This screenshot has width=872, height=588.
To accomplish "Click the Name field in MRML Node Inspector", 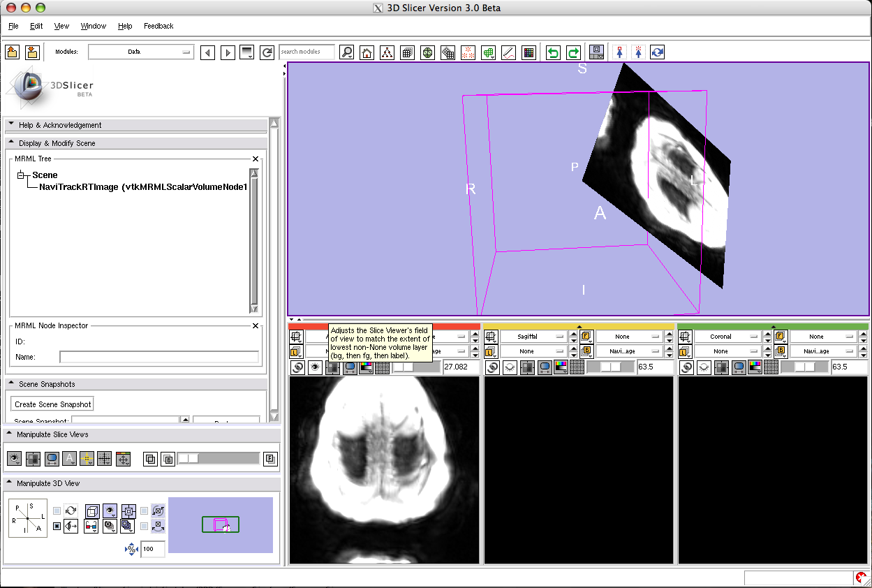I will [158, 358].
